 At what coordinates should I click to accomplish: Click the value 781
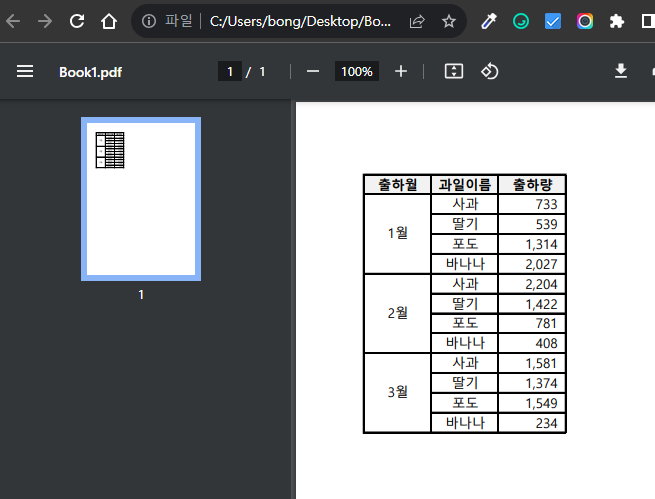coord(546,323)
